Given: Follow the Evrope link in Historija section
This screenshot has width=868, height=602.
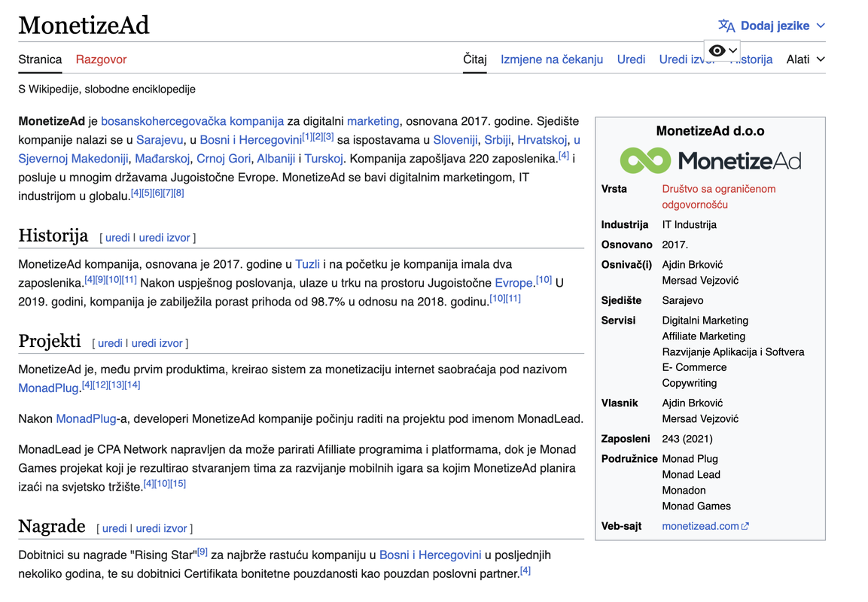Looking at the screenshot, I should [513, 283].
